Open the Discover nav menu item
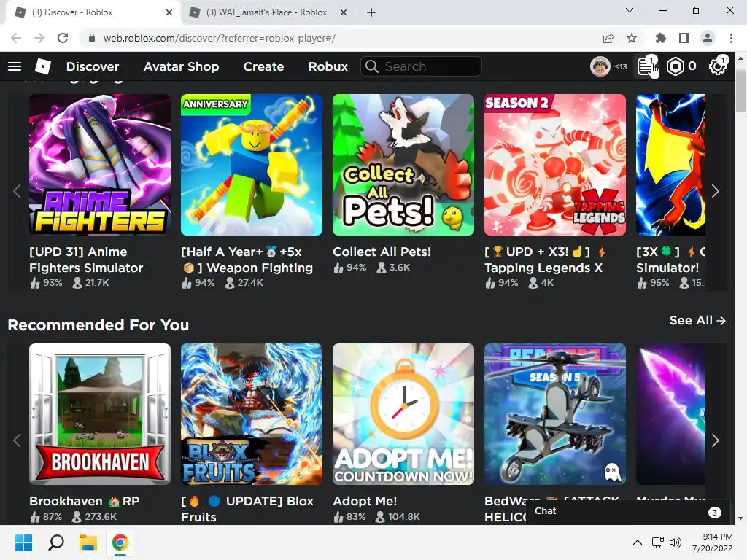 [93, 66]
